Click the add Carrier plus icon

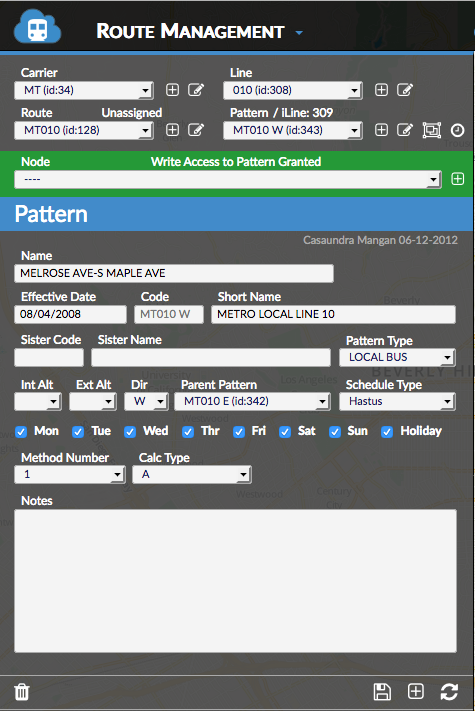pyautogui.click(x=172, y=90)
